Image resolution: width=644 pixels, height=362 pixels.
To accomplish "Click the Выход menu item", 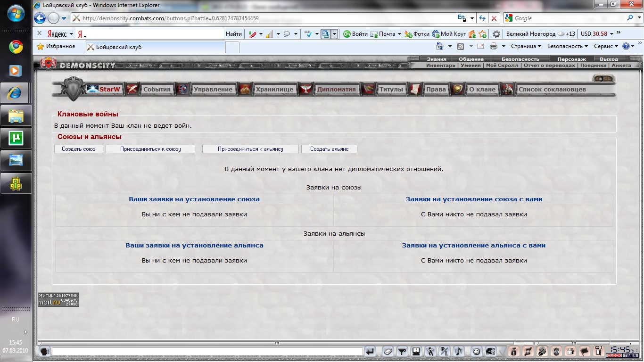I will (609, 59).
